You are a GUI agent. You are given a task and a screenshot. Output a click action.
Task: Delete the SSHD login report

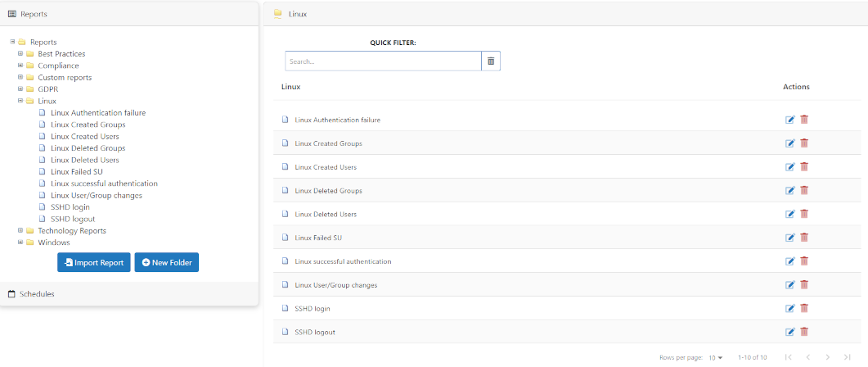tap(804, 308)
